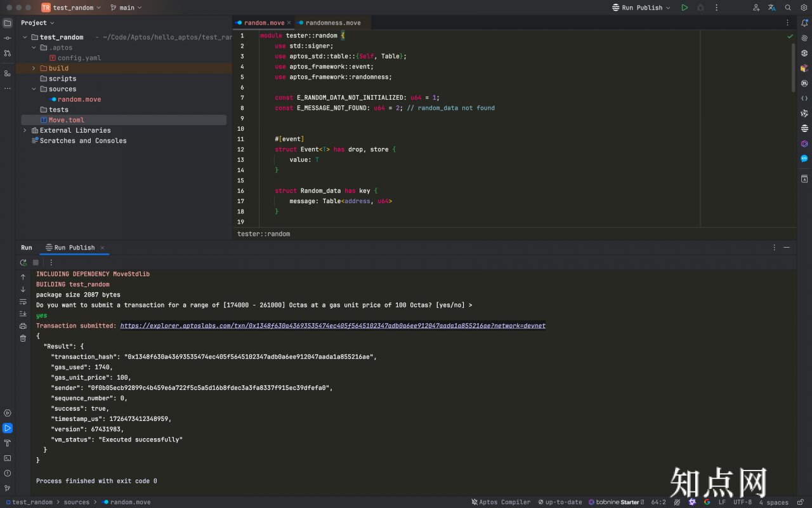Toggle the active Run tool window button
812x508 pixels.
[8, 428]
